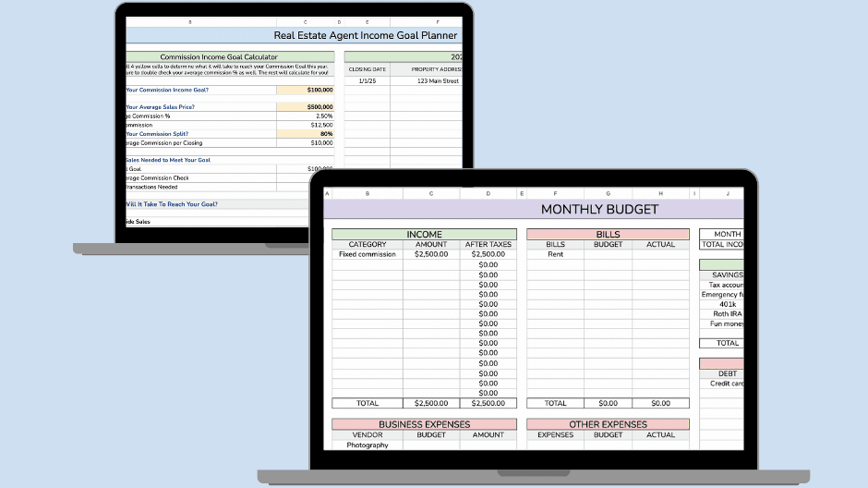Select the OTHER EXPENSES section header
This screenshot has width=868, height=488.
point(608,424)
